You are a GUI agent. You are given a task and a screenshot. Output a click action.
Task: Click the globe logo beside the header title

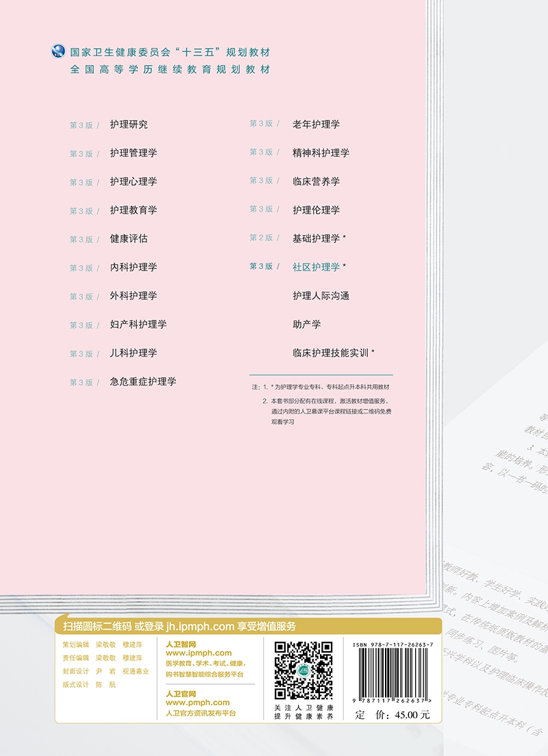point(60,52)
